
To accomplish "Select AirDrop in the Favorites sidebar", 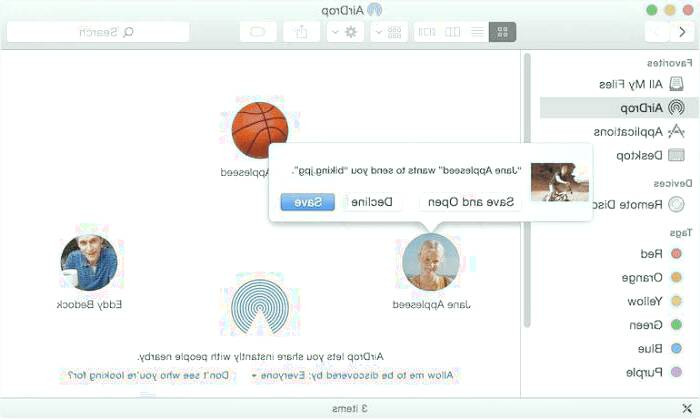I will 652,108.
